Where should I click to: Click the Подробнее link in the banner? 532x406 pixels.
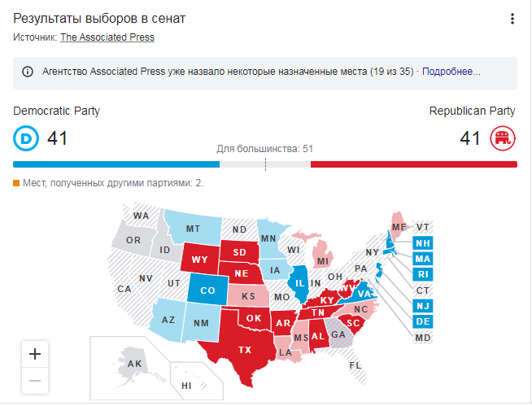tap(451, 72)
